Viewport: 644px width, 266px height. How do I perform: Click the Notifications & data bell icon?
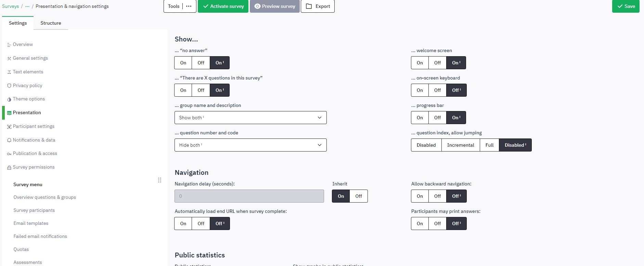9,140
